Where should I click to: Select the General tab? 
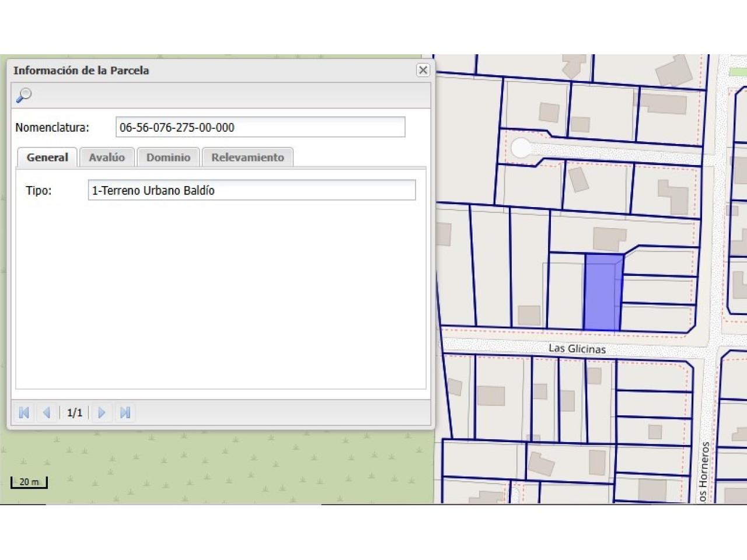point(47,157)
